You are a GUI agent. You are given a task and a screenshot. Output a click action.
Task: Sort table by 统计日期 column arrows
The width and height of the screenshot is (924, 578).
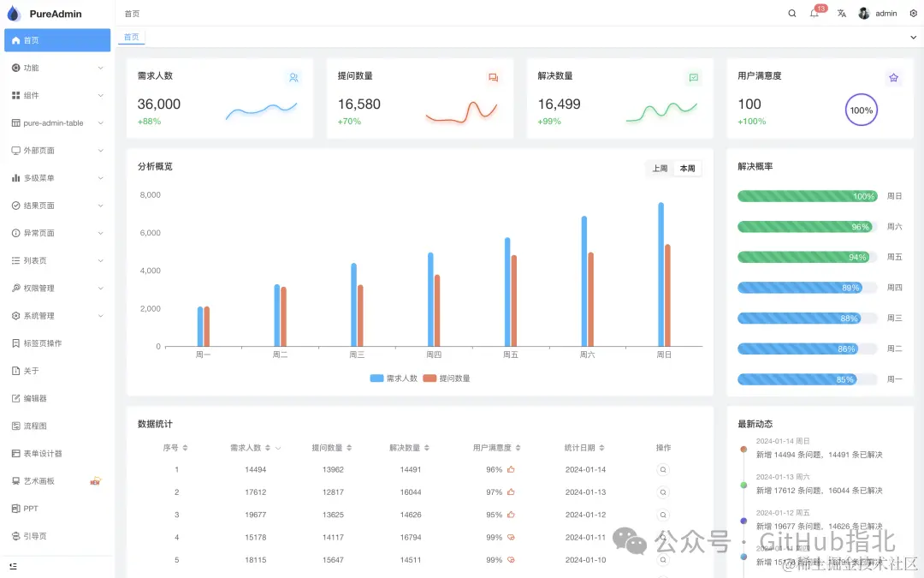(x=601, y=448)
